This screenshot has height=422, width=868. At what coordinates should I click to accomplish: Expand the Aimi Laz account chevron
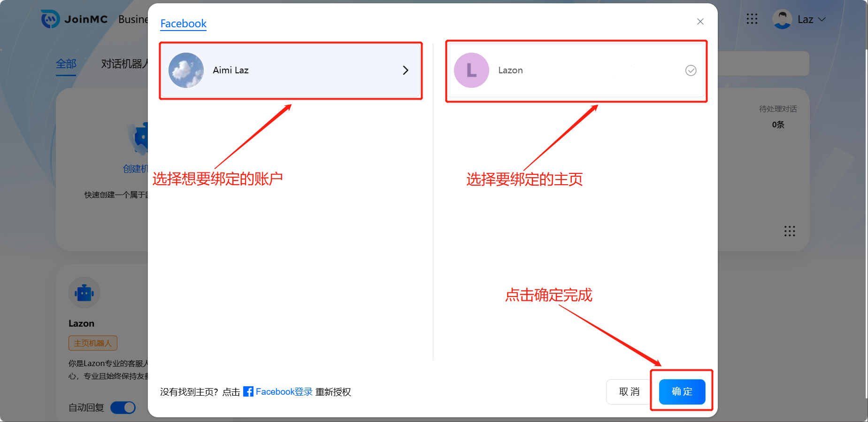406,70
